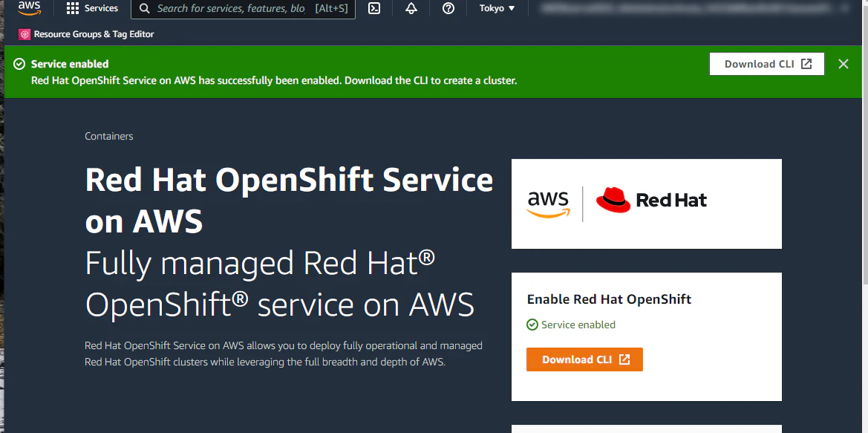Open Resource Groups & Tag Editor shortcut

point(86,34)
